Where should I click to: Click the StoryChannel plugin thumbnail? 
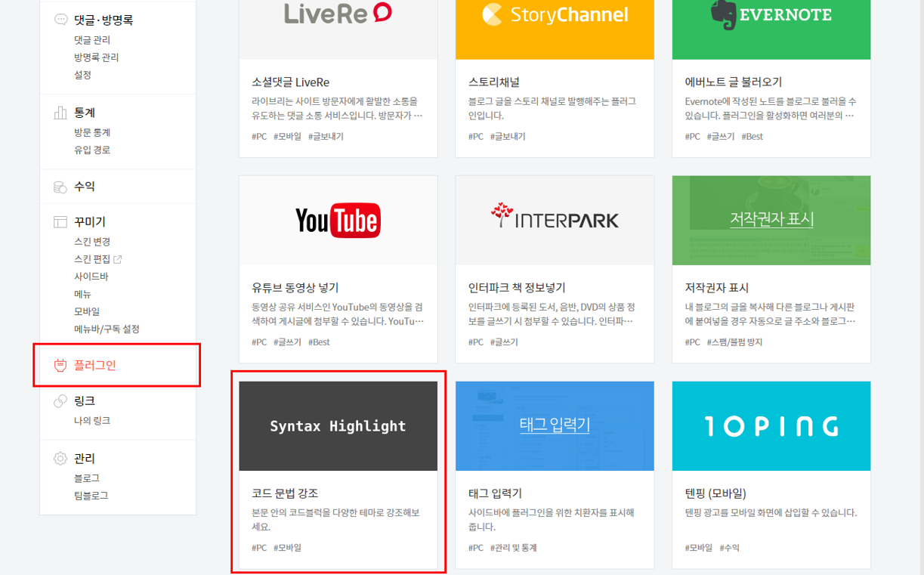click(x=555, y=29)
